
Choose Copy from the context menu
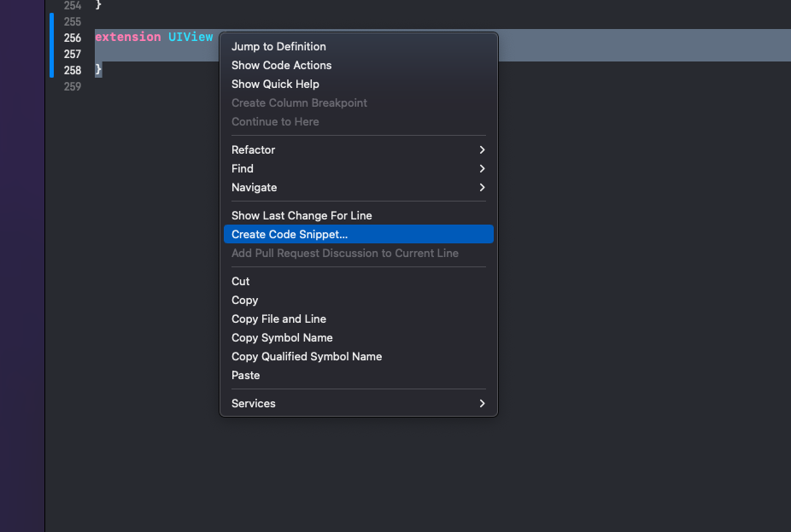358,300
